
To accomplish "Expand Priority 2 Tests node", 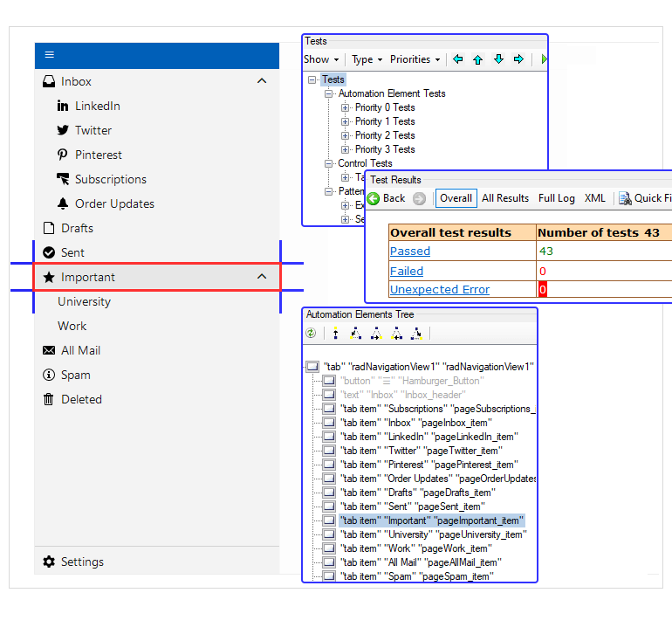I will pos(345,135).
